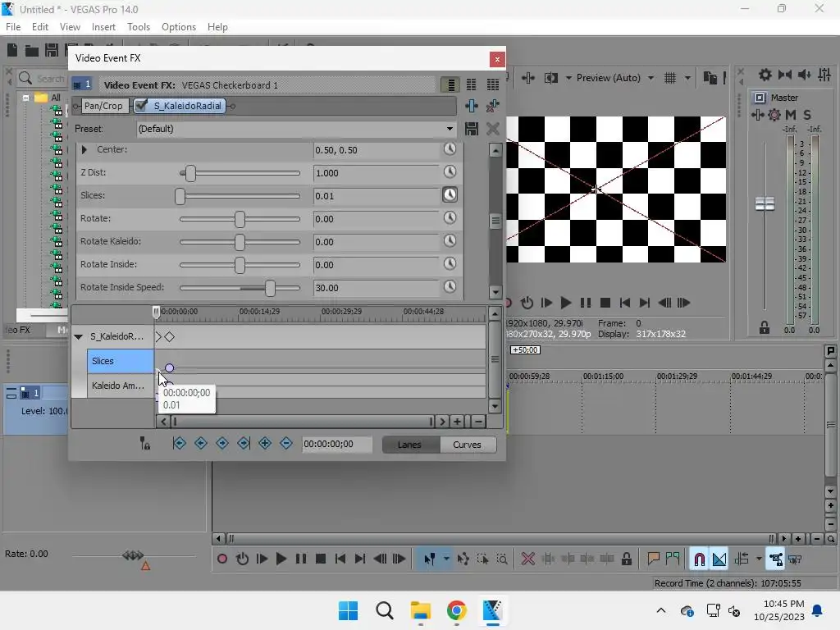
Task: Open Preview (Auto) quality dropdown
Action: [x=651, y=78]
